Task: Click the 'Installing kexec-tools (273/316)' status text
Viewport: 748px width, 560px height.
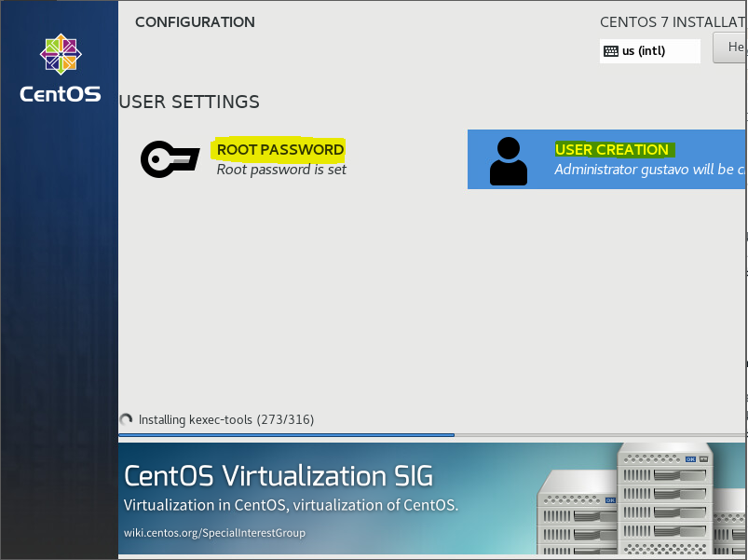Action: 226,420
